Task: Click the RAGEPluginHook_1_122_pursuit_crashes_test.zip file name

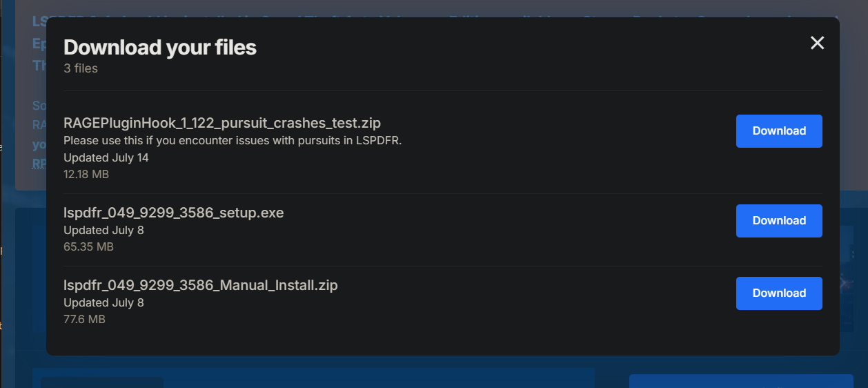Action: click(x=221, y=123)
